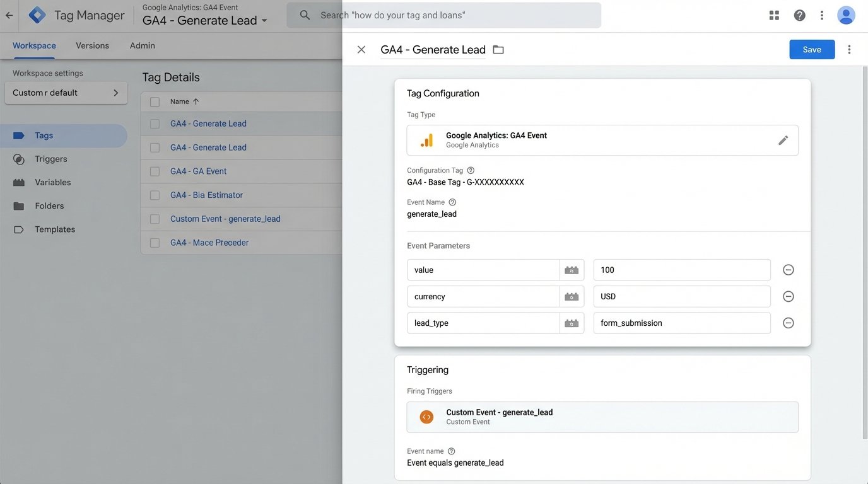Switch to the Versions tab

click(x=92, y=45)
